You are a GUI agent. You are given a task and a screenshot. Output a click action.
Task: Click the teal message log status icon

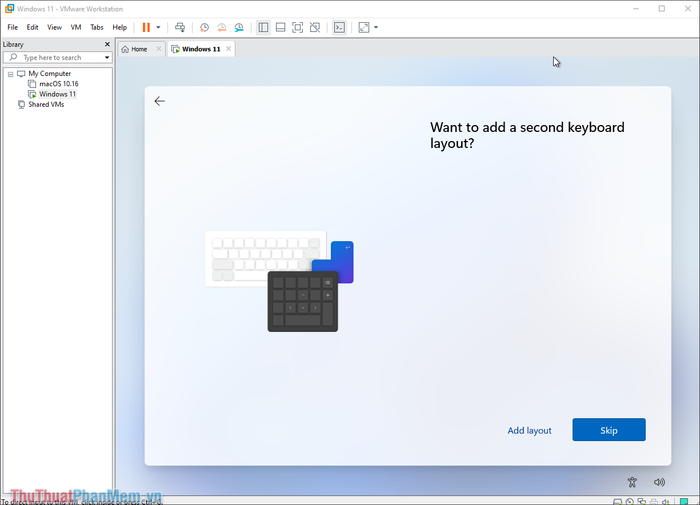[683, 501]
